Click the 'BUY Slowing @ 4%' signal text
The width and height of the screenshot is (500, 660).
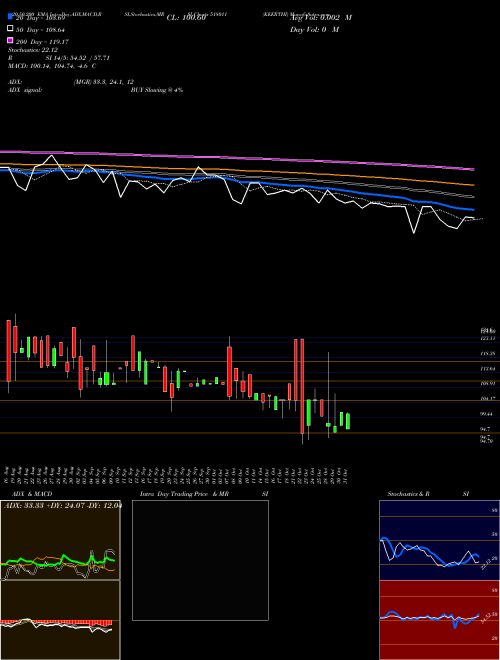click(x=157, y=90)
